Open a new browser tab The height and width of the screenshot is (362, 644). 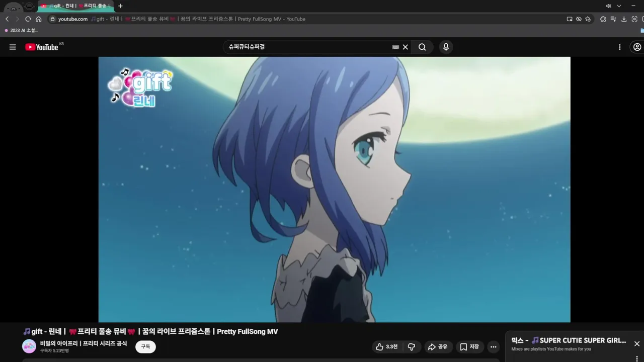click(x=120, y=6)
